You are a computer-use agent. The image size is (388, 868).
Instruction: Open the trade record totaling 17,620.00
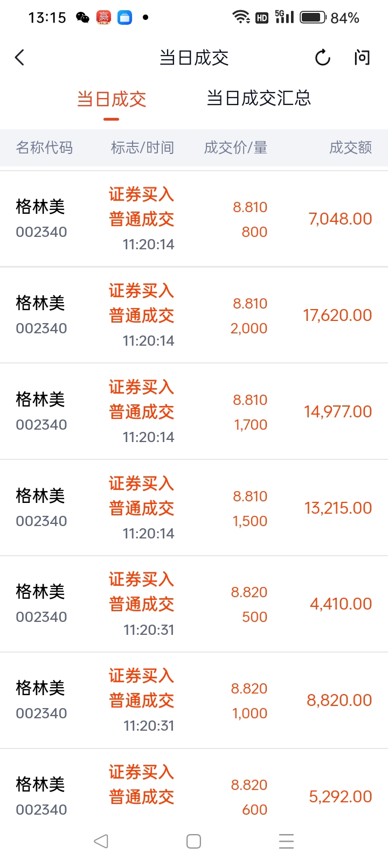194,316
